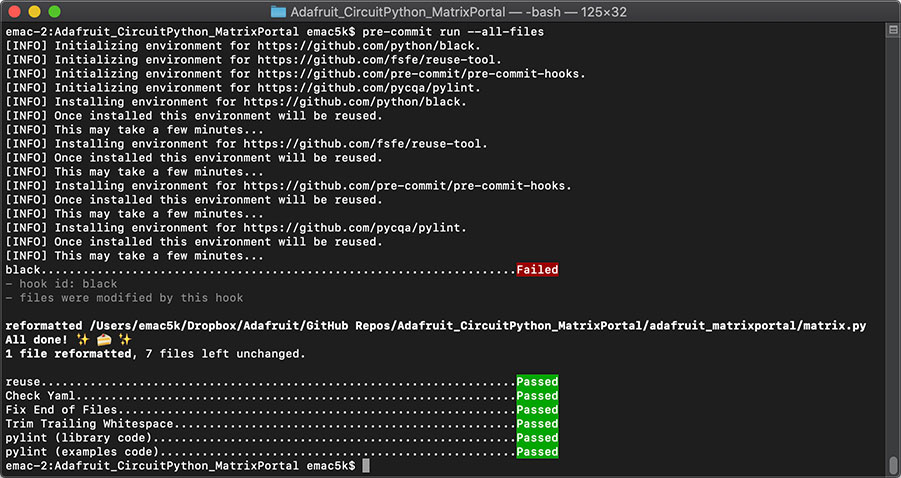Click the red close window button
This screenshot has width=901, height=478.
click(15, 11)
